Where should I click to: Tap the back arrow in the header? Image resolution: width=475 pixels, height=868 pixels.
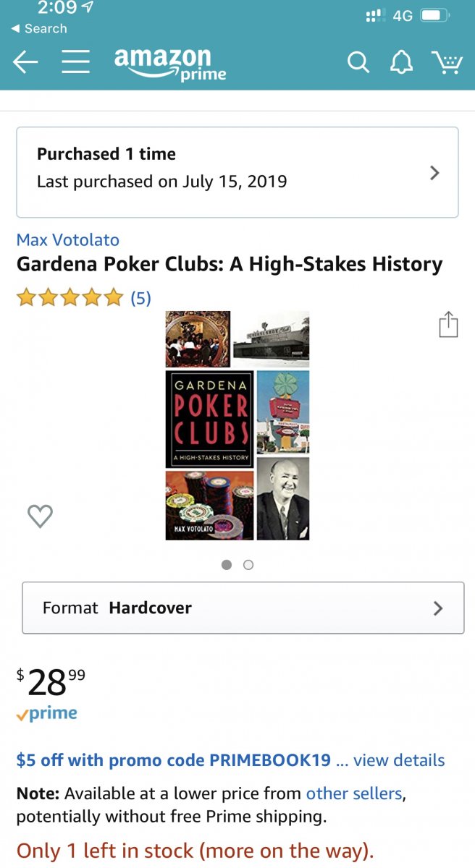(25, 62)
